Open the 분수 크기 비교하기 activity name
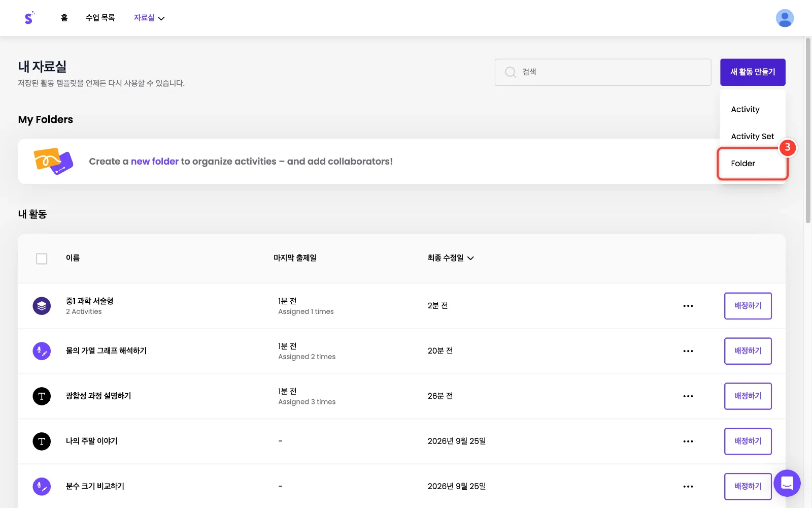The height and width of the screenshot is (508, 812). [x=95, y=486]
